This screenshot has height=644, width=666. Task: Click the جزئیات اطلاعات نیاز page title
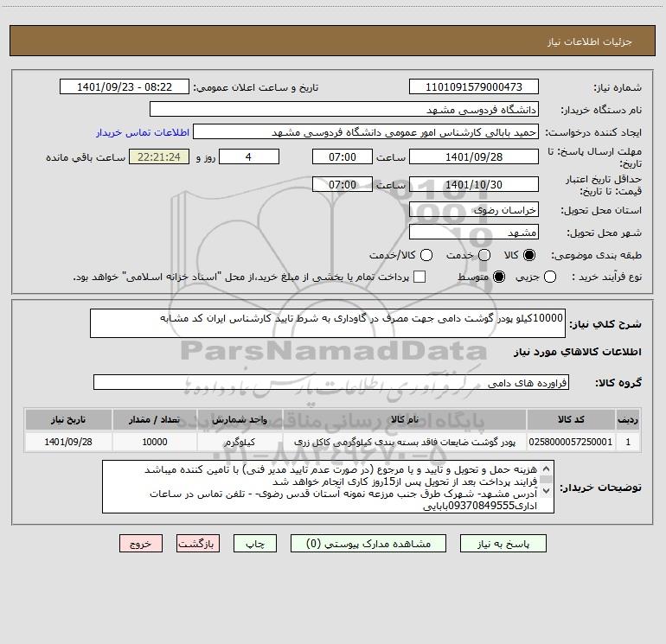point(590,41)
